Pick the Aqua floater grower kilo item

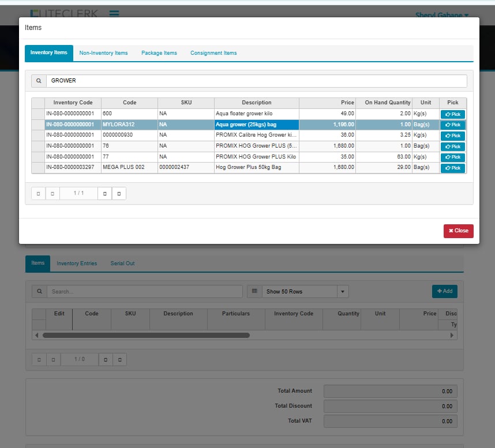click(x=452, y=114)
